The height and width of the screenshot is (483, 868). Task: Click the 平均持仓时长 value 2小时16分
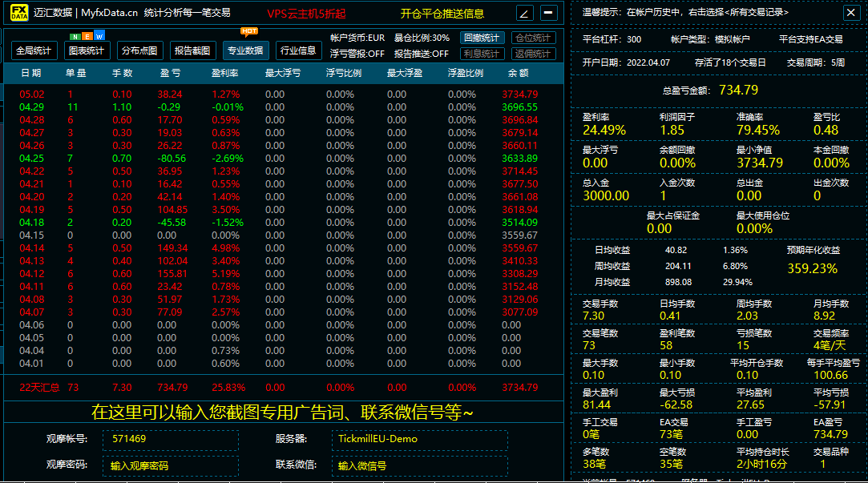click(761, 465)
